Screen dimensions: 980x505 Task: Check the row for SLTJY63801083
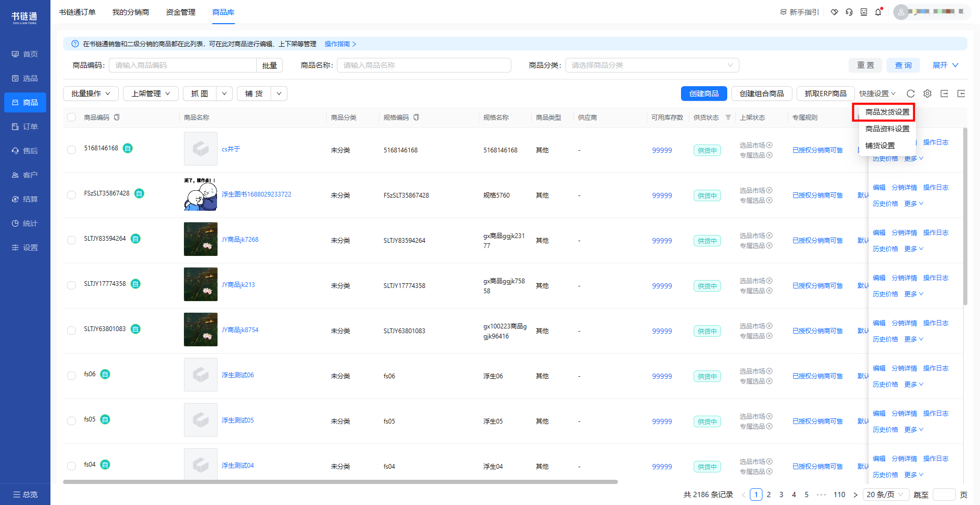[71, 331]
